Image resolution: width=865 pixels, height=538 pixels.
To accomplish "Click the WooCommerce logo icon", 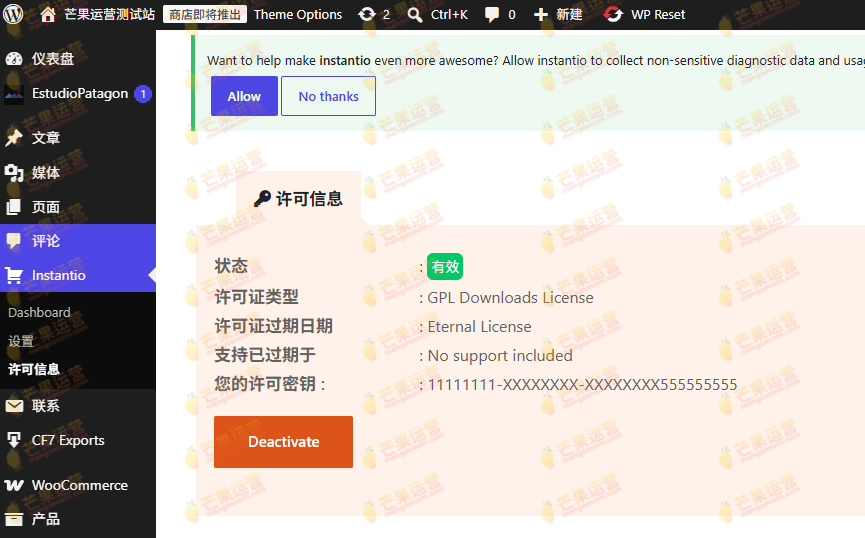I will 14,485.
